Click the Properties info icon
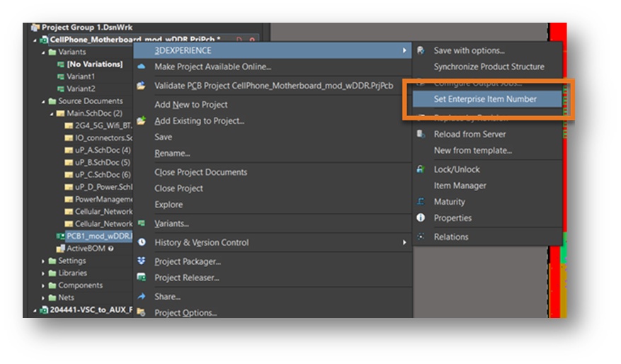Image resolution: width=621 pixels, height=364 pixels. pyautogui.click(x=421, y=218)
